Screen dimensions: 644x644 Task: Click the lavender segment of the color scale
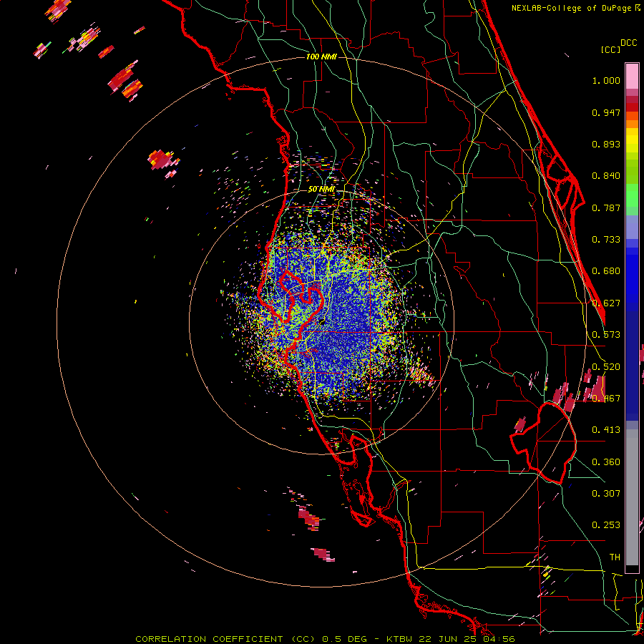pyautogui.click(x=632, y=227)
